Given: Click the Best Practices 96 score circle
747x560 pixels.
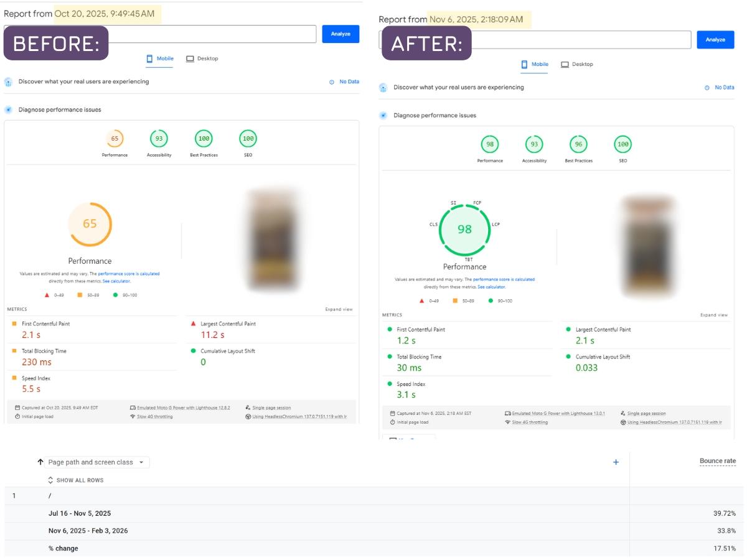Looking at the screenshot, I should coord(578,144).
